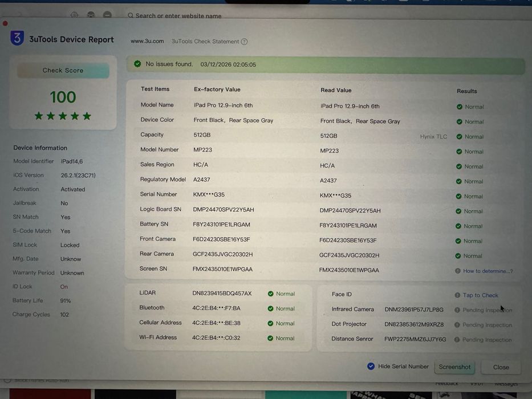Toggle the Hide Serial Number checkbox
Image resolution: width=532 pixels, height=399 pixels.
(371, 367)
